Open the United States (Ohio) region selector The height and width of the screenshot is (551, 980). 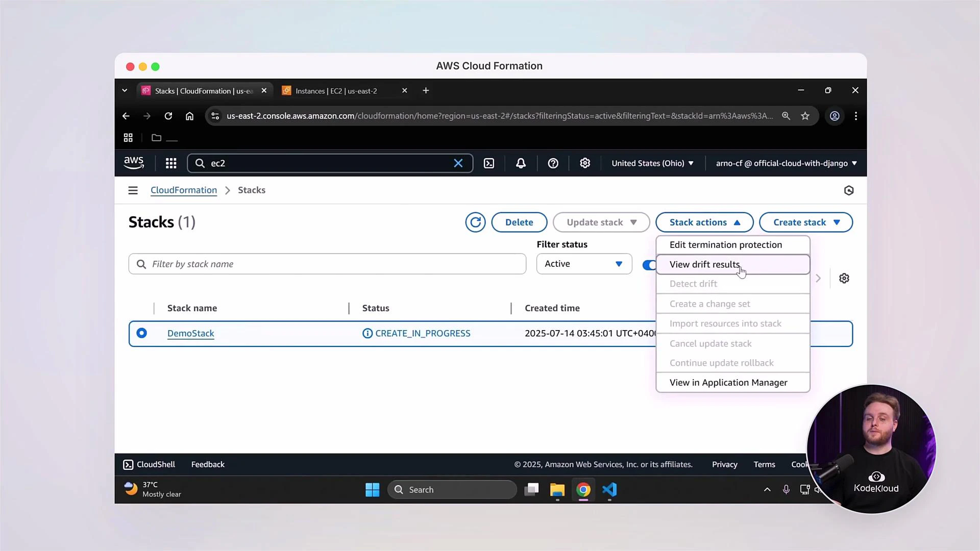pyautogui.click(x=652, y=163)
